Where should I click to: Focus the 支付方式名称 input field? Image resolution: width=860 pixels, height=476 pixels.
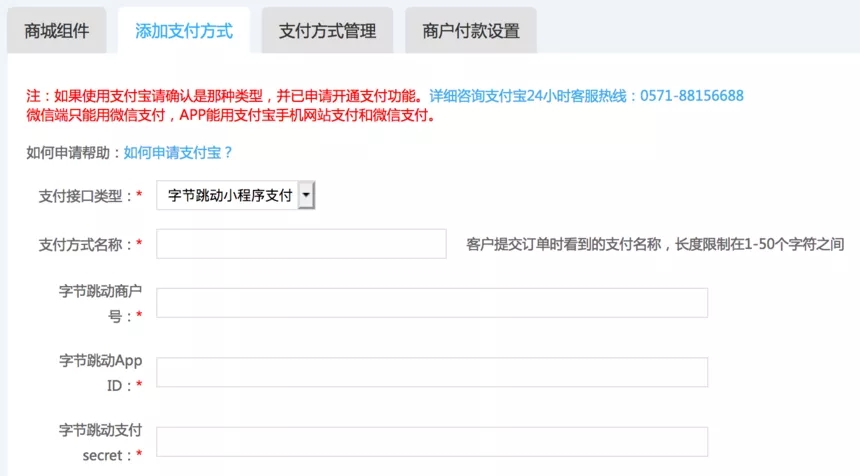[301, 243]
